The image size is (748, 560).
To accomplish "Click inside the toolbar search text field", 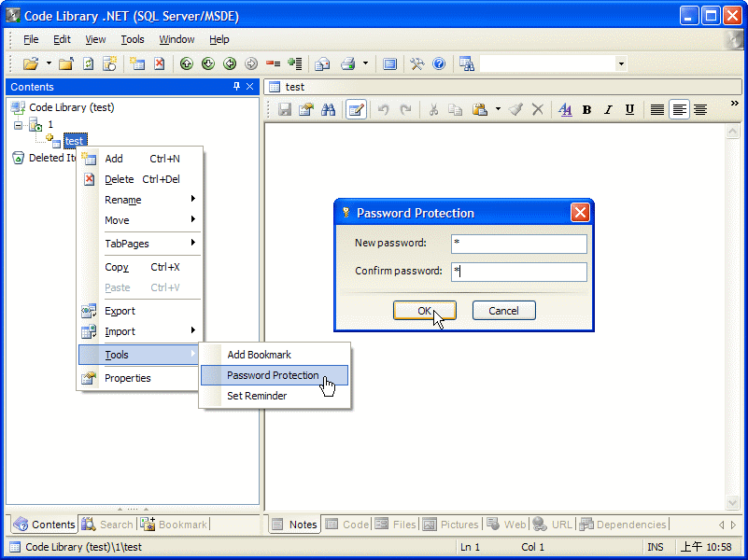I will click(x=547, y=63).
